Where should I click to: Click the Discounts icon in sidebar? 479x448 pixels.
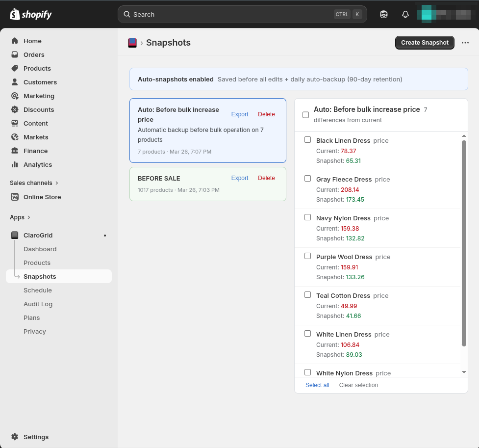(15, 109)
